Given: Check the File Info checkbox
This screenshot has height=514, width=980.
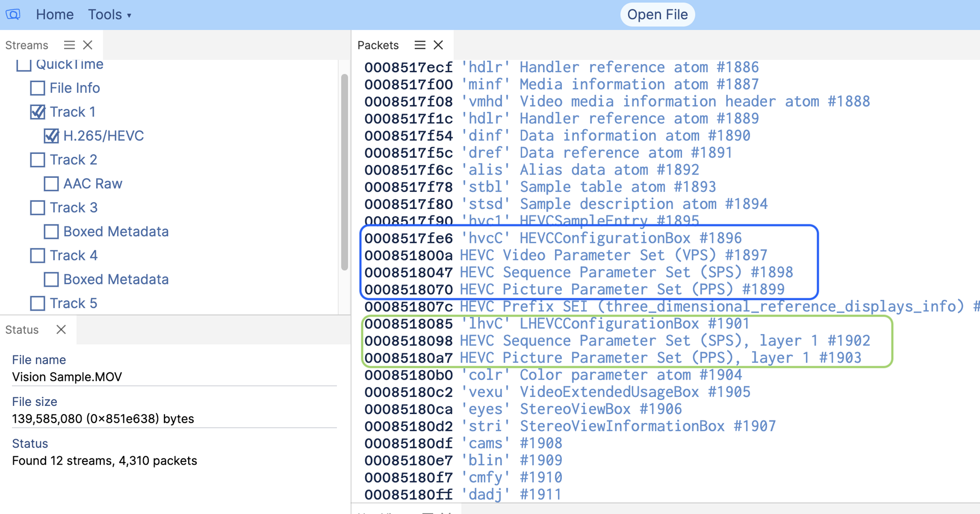Looking at the screenshot, I should (37, 88).
